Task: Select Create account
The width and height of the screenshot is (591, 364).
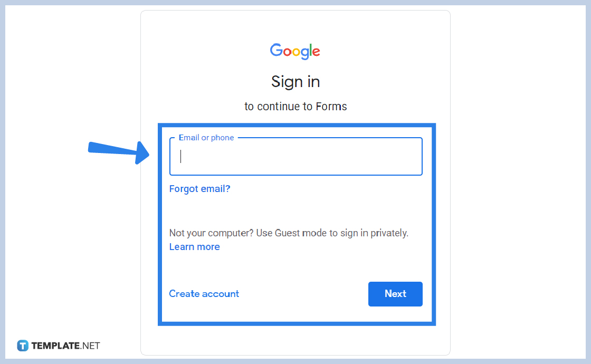Action: 204,294
